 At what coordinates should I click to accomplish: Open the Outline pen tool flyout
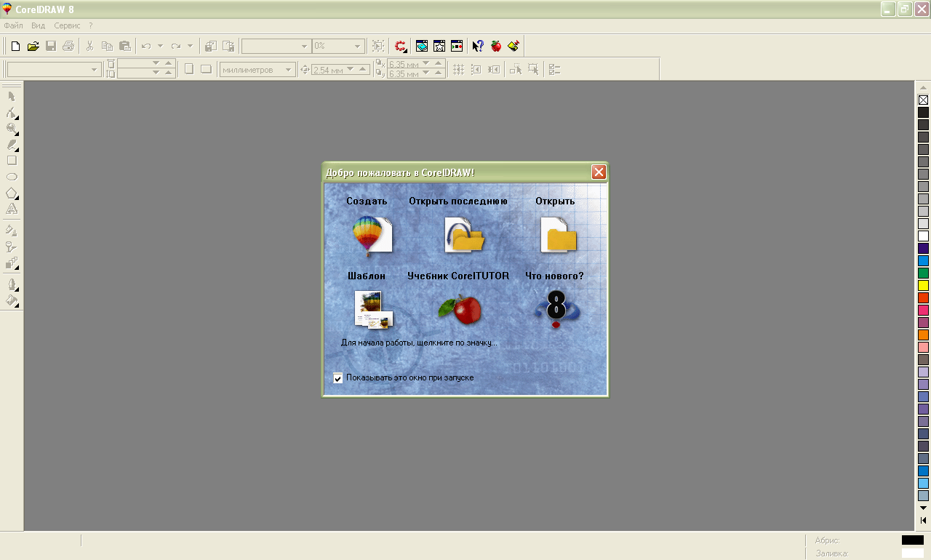click(x=12, y=284)
